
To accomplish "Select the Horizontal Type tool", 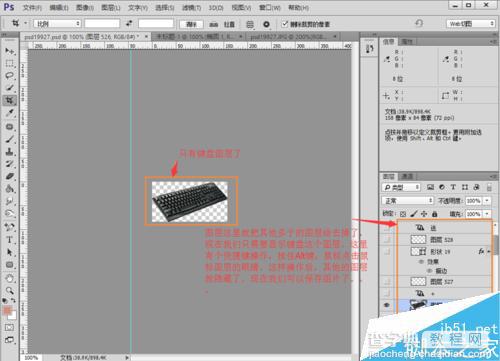I will coord(9,240).
